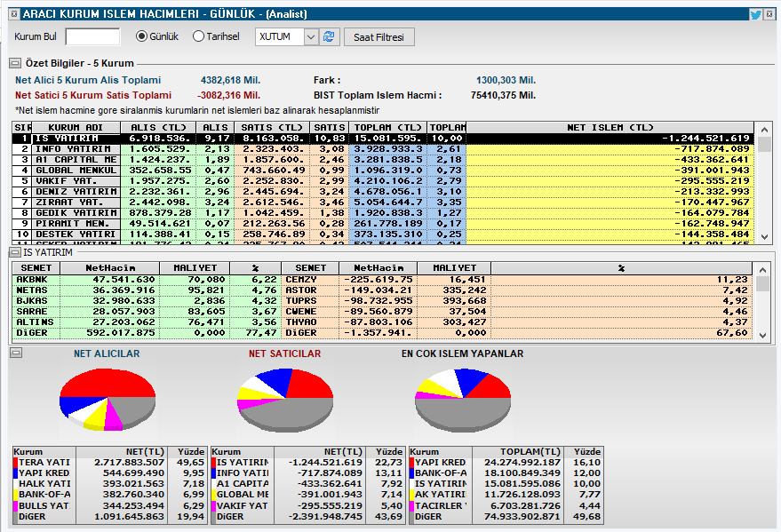Collapse the pie charts section expander
This screenshot has height=532, width=781.
click(16, 353)
